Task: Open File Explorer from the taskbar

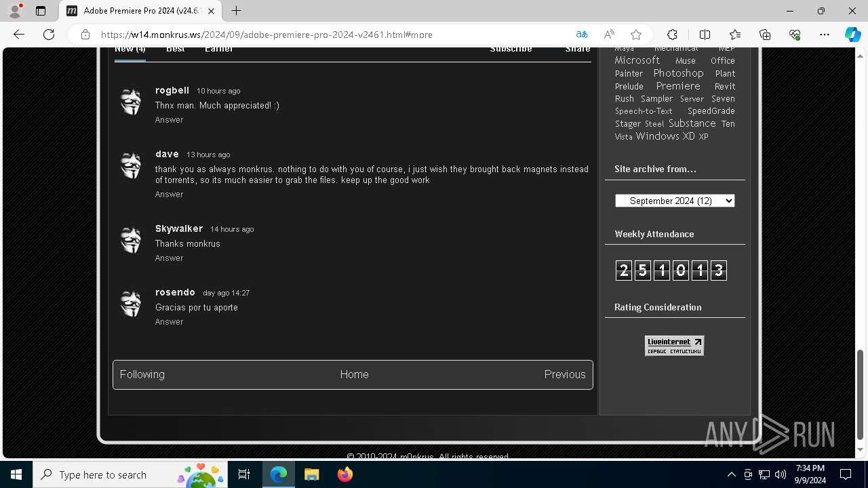Action: tap(311, 474)
